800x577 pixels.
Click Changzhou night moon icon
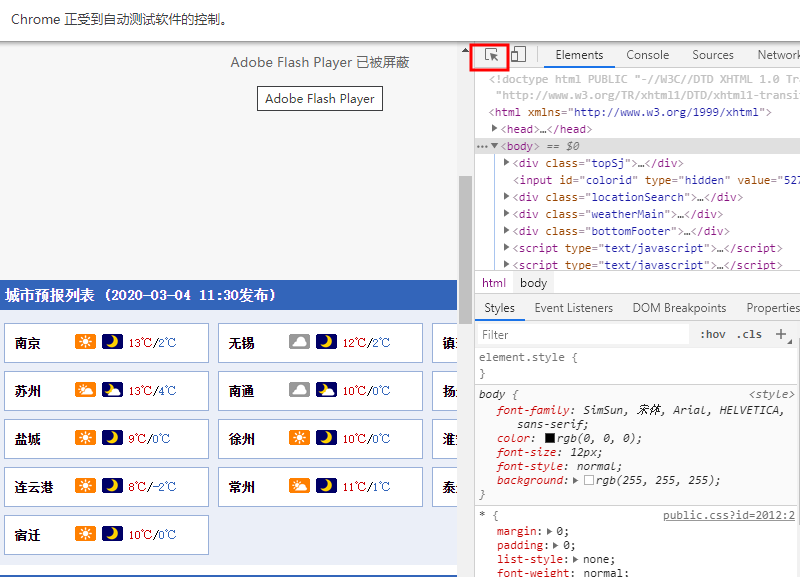(x=326, y=486)
